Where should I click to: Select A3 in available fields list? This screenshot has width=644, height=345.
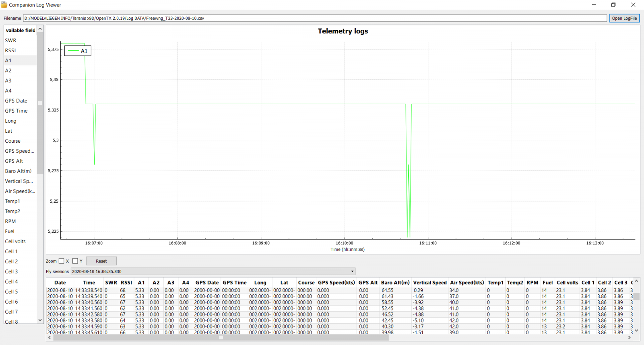(20, 80)
